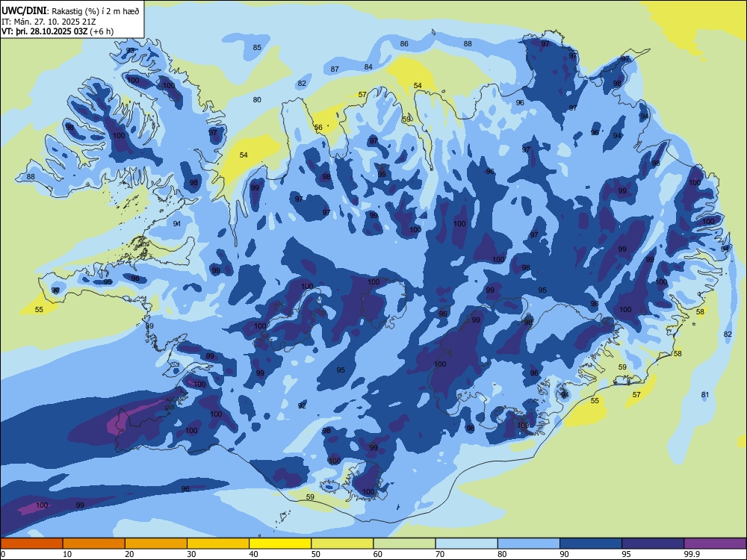The width and height of the screenshot is (747, 560).
Task: Click the 50–60 pale yellow legend swatch
Action: click(x=342, y=544)
